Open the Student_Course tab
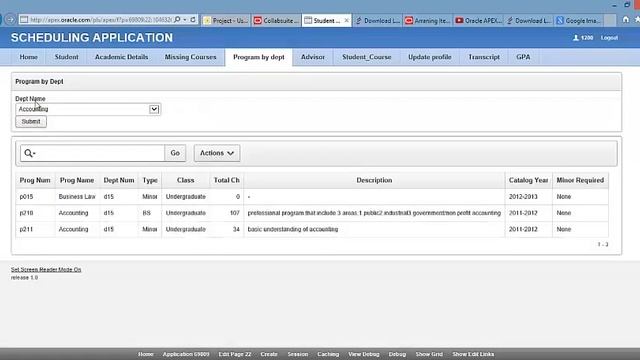 (367, 57)
